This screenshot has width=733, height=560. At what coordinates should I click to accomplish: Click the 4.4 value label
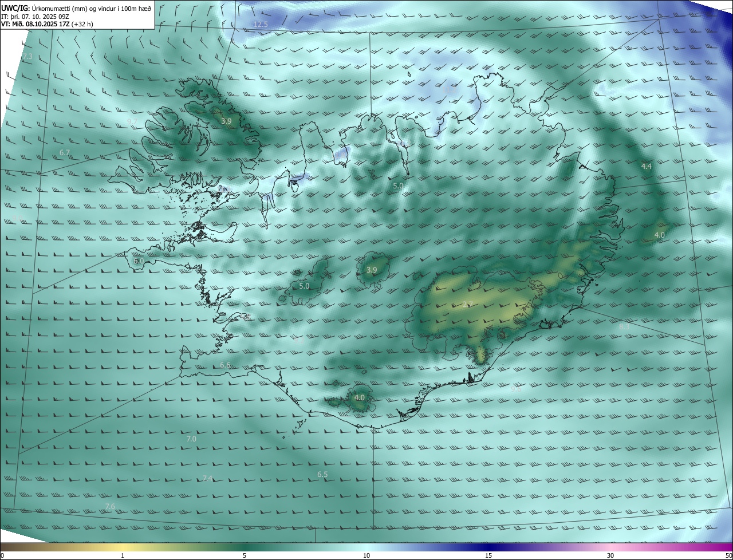tap(647, 166)
